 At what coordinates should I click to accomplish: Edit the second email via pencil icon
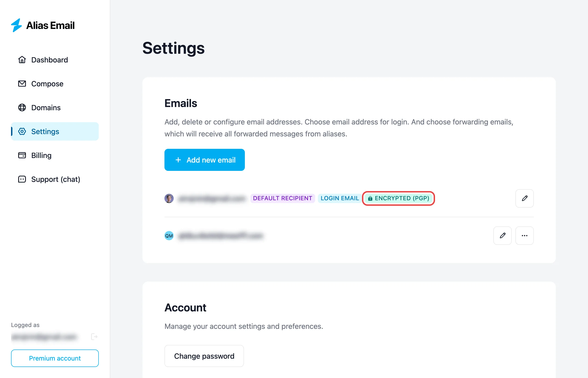pos(502,236)
